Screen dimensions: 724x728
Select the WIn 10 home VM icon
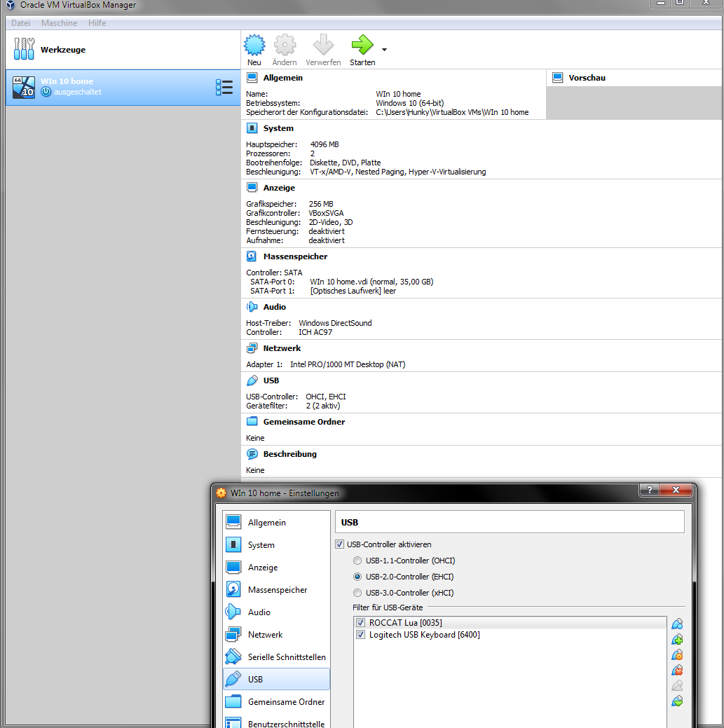[x=24, y=88]
